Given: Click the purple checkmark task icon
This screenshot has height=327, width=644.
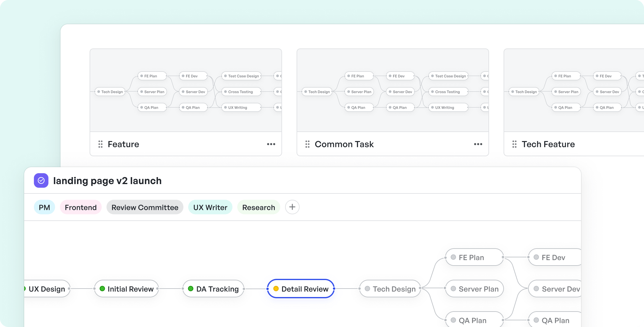Looking at the screenshot, I should point(41,180).
